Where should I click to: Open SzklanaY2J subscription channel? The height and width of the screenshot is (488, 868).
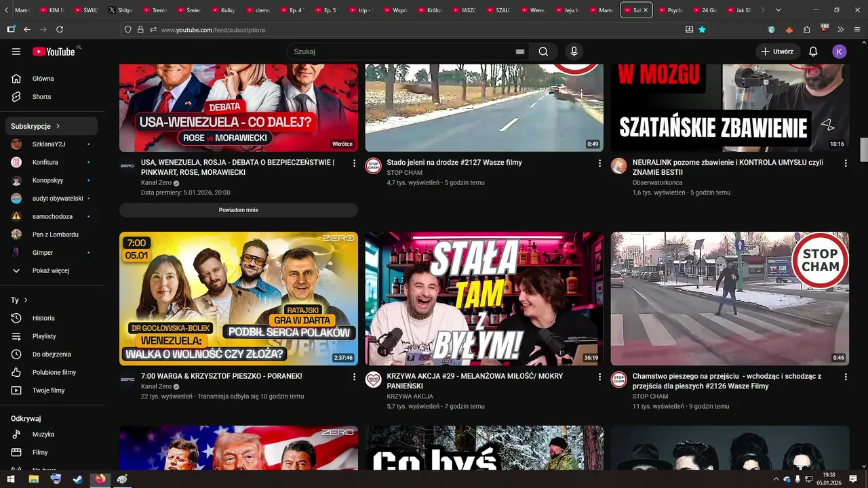click(53, 144)
